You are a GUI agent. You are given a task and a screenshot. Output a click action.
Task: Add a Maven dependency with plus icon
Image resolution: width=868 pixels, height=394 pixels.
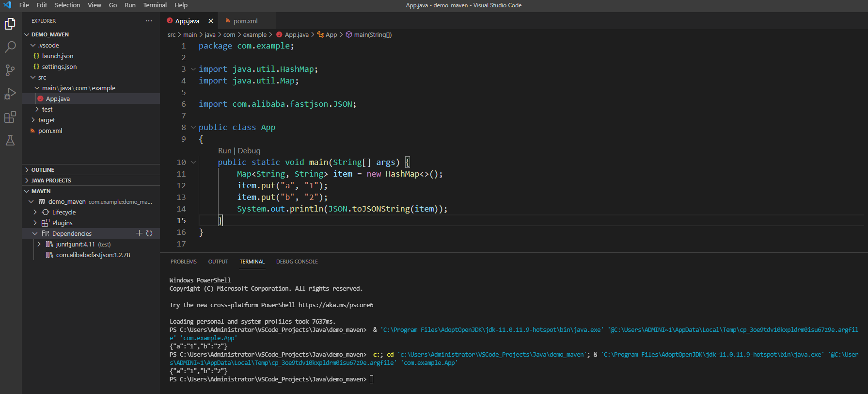click(139, 233)
